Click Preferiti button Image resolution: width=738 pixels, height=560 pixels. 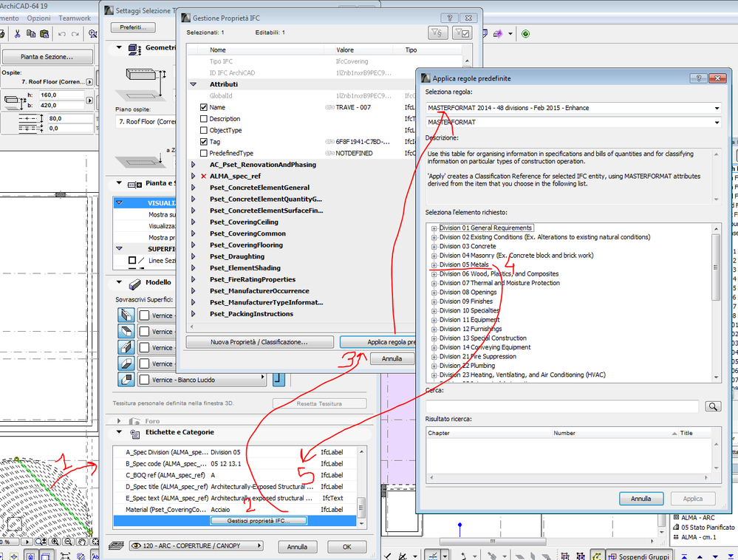tap(133, 27)
